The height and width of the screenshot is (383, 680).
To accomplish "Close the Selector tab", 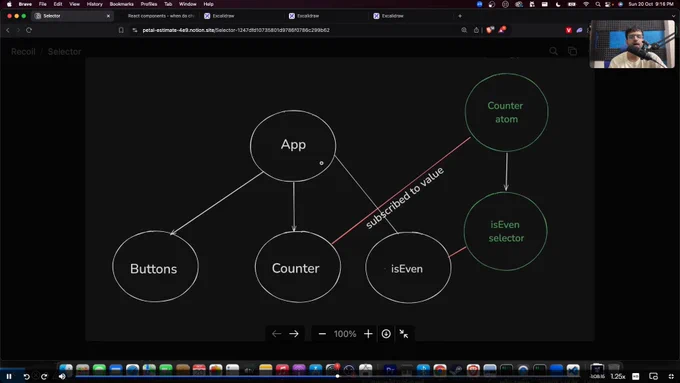I will pyautogui.click(x=108, y=16).
